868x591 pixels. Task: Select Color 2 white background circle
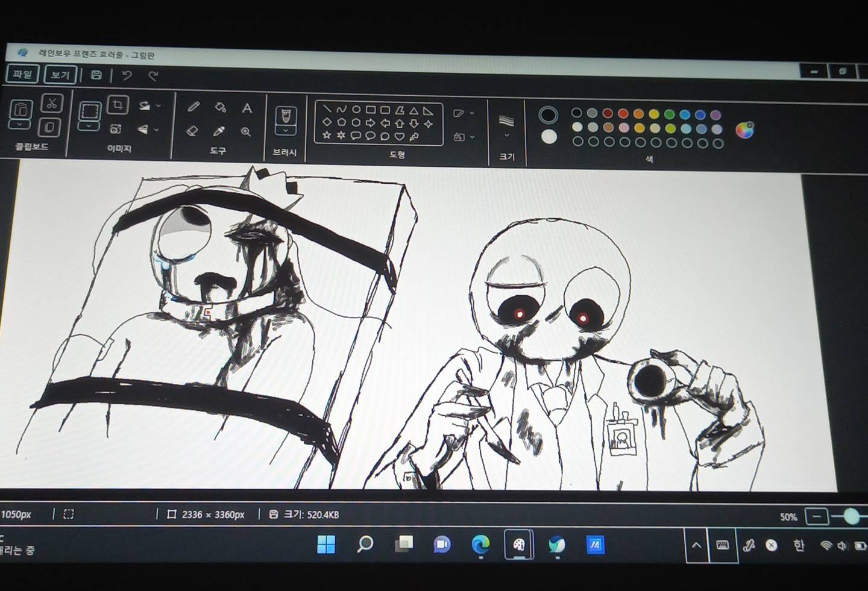point(549,137)
